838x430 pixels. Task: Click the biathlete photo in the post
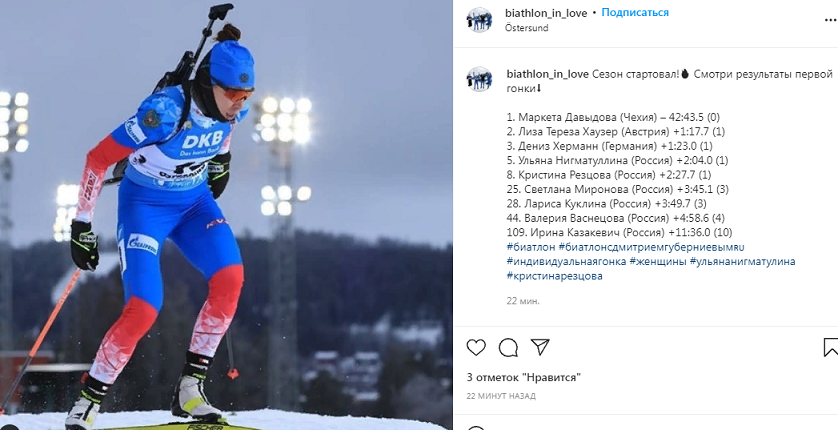coord(226,215)
